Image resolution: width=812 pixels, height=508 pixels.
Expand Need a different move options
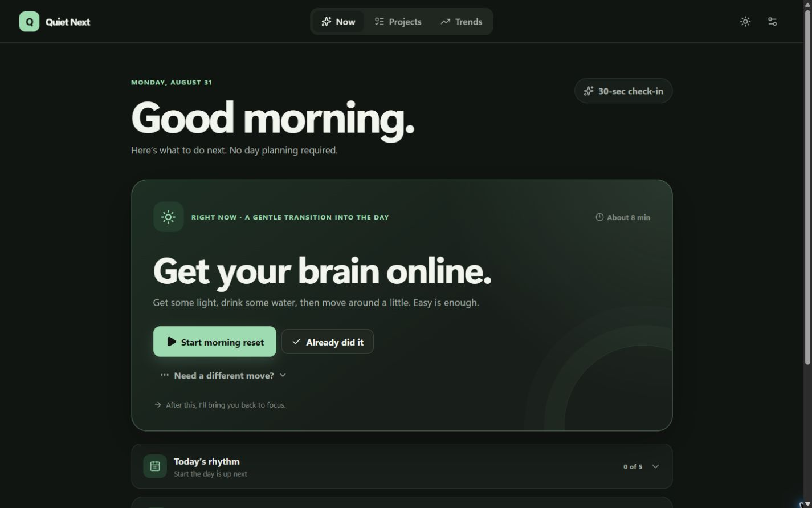coord(223,375)
